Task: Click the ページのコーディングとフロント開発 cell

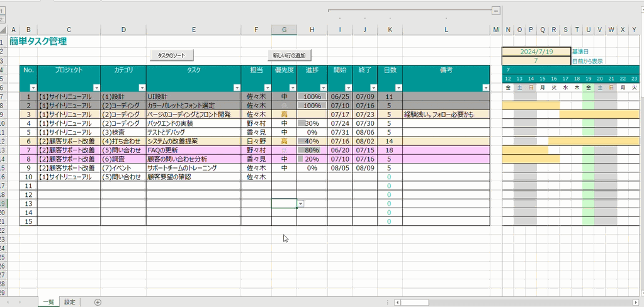Action: coord(193,114)
